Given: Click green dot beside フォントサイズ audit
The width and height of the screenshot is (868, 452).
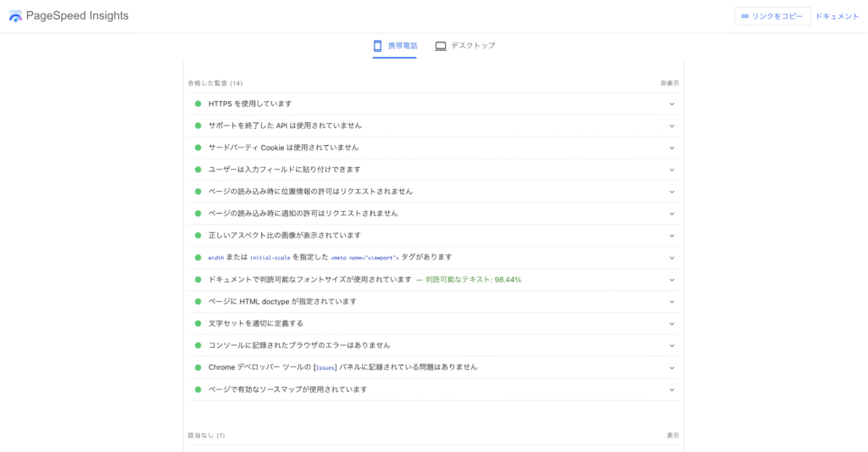Looking at the screenshot, I should click(x=198, y=280).
